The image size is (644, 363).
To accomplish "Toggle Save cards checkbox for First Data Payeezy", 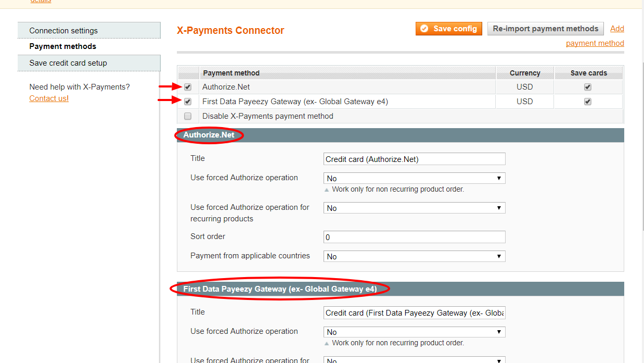I will point(588,102).
